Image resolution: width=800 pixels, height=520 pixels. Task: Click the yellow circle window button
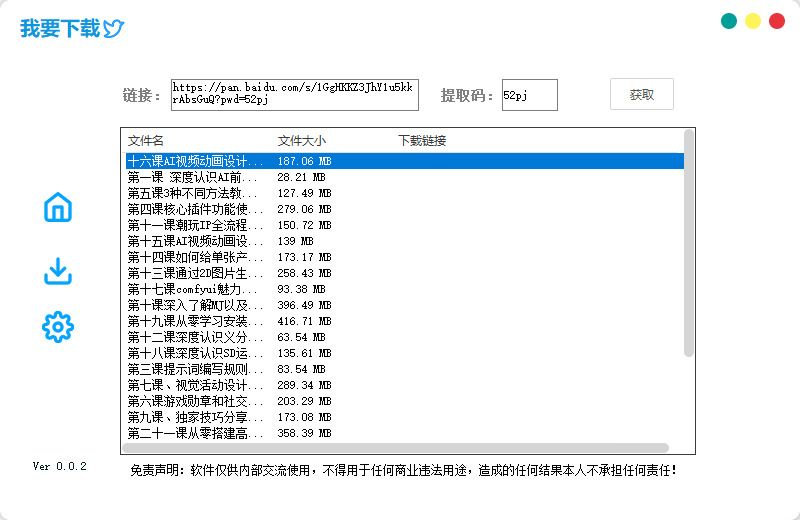(753, 21)
